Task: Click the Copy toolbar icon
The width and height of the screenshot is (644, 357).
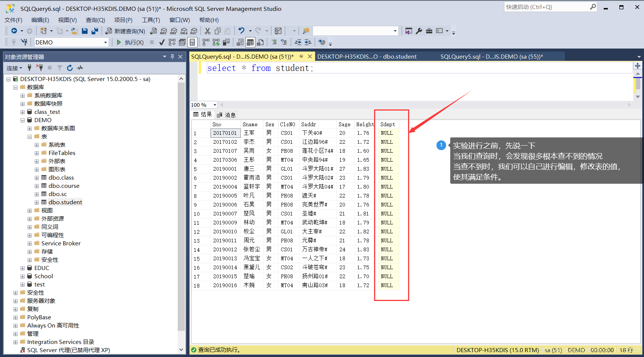Action: click(x=218, y=31)
